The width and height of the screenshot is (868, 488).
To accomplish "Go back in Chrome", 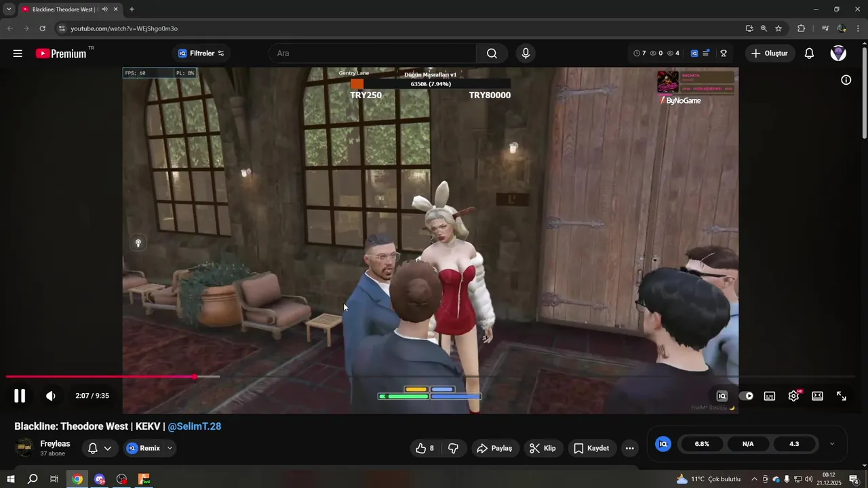I will [x=9, y=28].
